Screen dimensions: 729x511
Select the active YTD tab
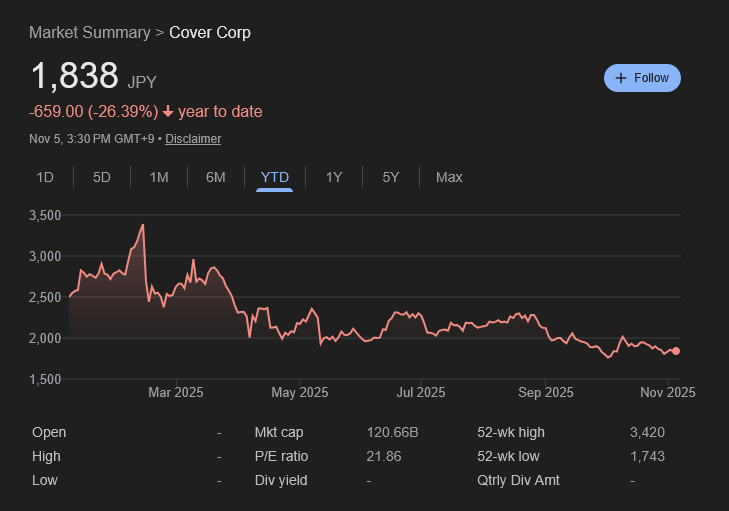pyautogui.click(x=274, y=177)
